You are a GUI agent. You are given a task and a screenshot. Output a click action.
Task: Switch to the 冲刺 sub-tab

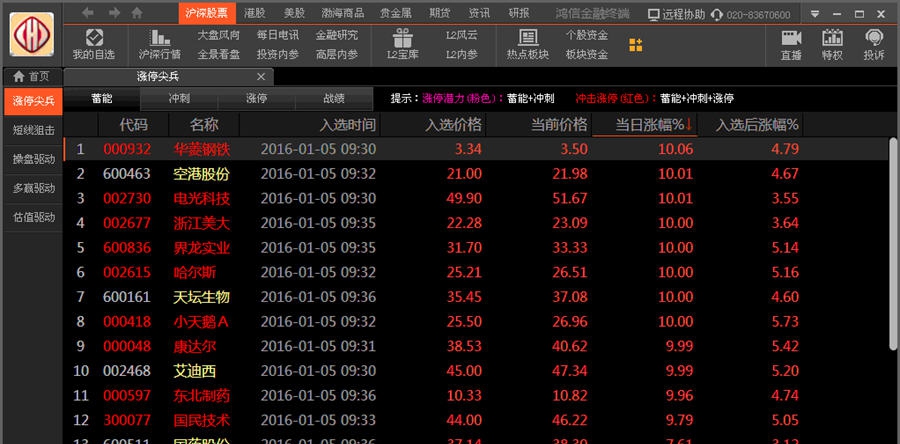179,99
